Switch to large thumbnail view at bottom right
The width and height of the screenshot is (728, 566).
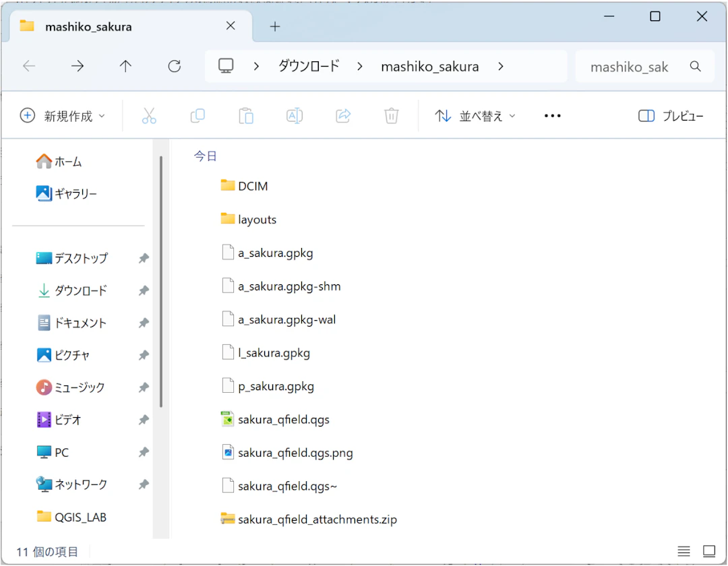(709, 551)
